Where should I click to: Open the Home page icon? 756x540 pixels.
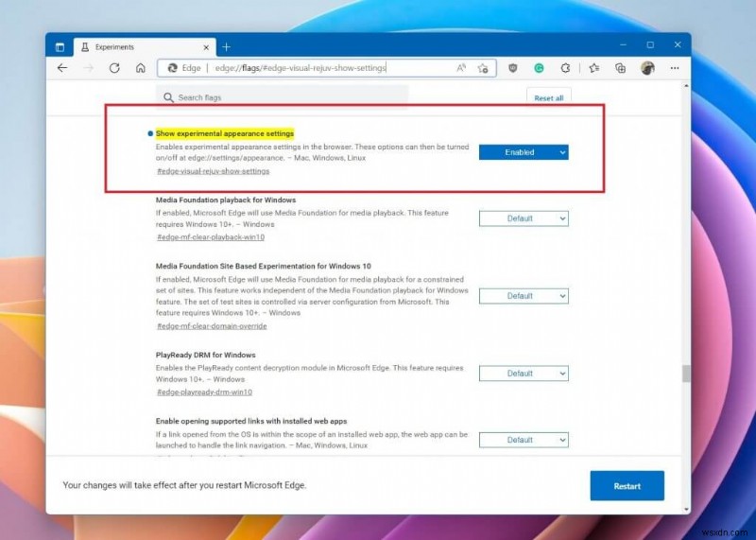click(x=140, y=68)
